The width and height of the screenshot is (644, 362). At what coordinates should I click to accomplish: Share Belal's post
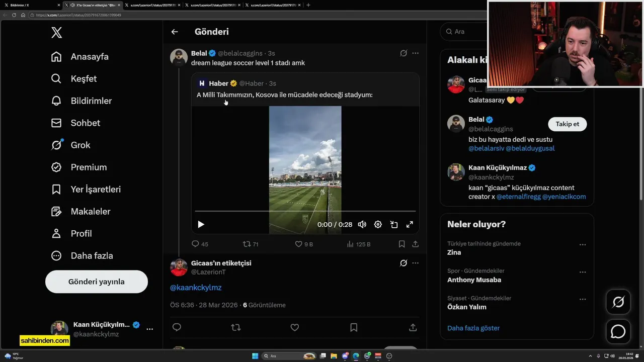[x=416, y=244]
